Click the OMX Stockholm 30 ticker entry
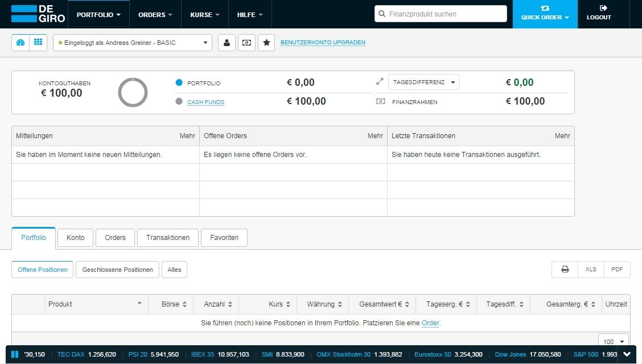Viewport: 642px width, 364px height. coord(359,354)
